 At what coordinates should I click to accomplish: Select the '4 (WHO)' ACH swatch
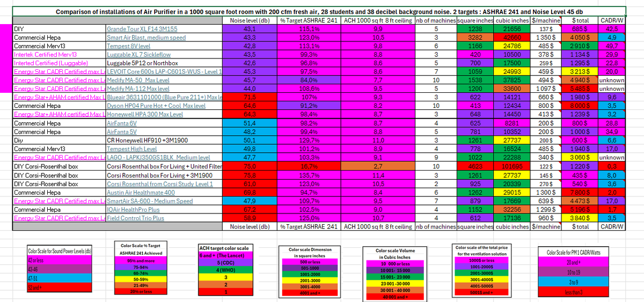click(x=226, y=270)
